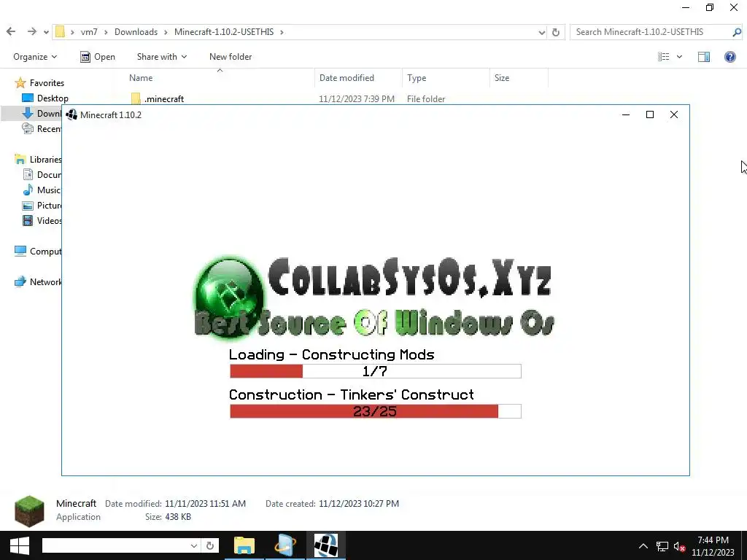Click the taskbar address refresh icon

pos(209,545)
